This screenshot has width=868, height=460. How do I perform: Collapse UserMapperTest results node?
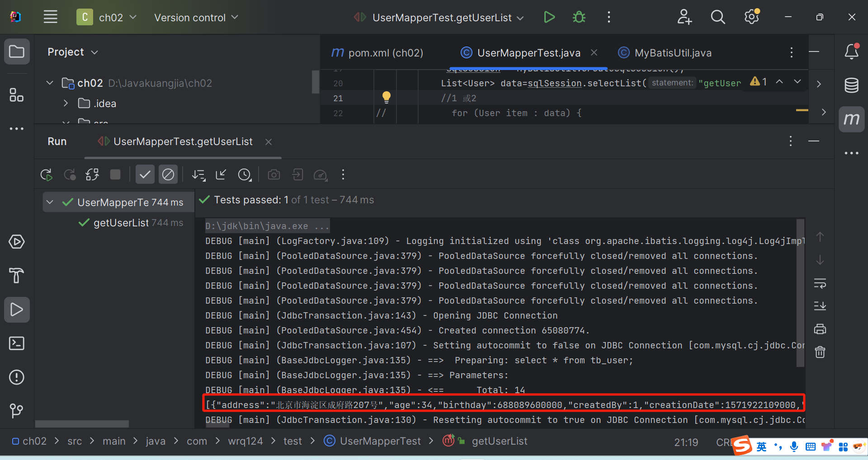[x=50, y=202]
